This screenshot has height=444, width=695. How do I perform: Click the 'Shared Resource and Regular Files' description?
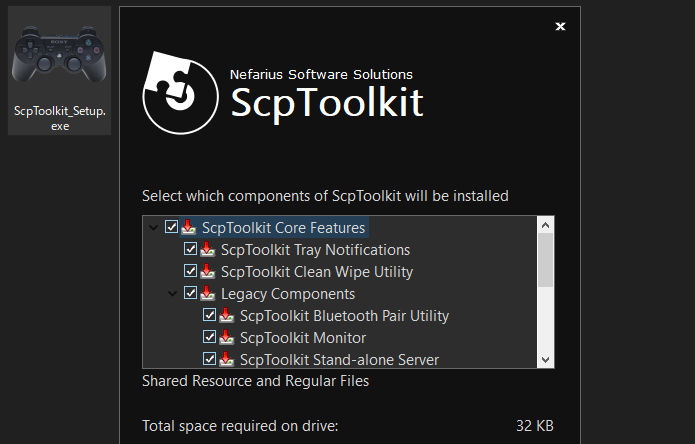coord(255,381)
